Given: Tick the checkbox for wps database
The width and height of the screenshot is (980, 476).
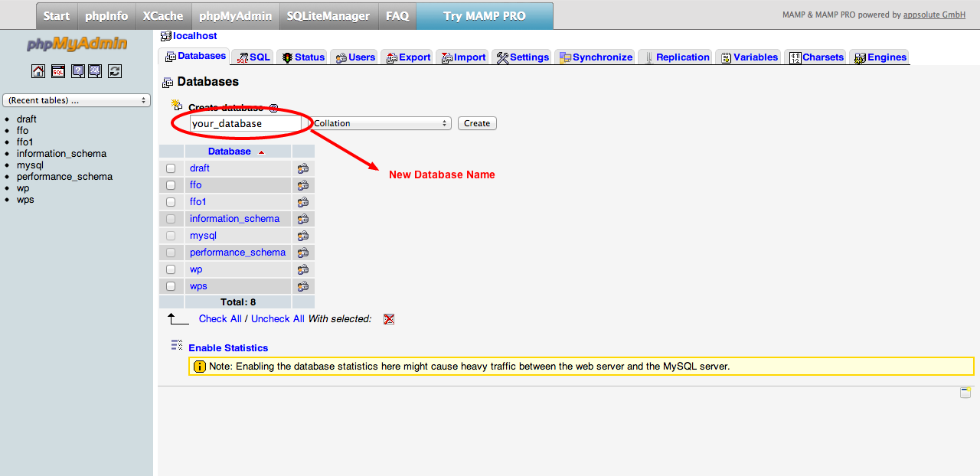Looking at the screenshot, I should (171, 286).
